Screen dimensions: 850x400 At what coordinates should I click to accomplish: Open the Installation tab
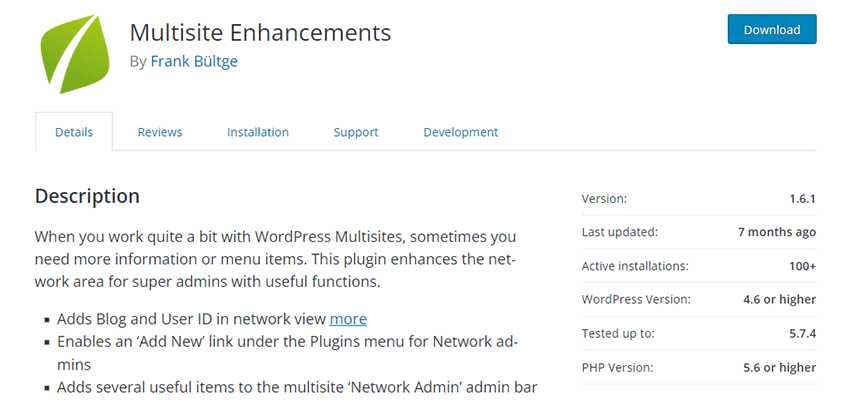[x=258, y=132]
